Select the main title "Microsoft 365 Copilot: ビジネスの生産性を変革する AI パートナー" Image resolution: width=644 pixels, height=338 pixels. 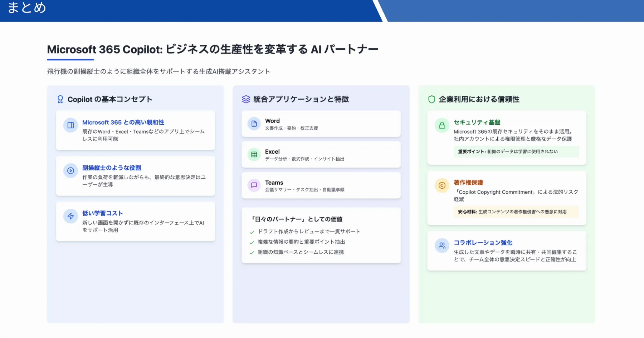tap(213, 49)
